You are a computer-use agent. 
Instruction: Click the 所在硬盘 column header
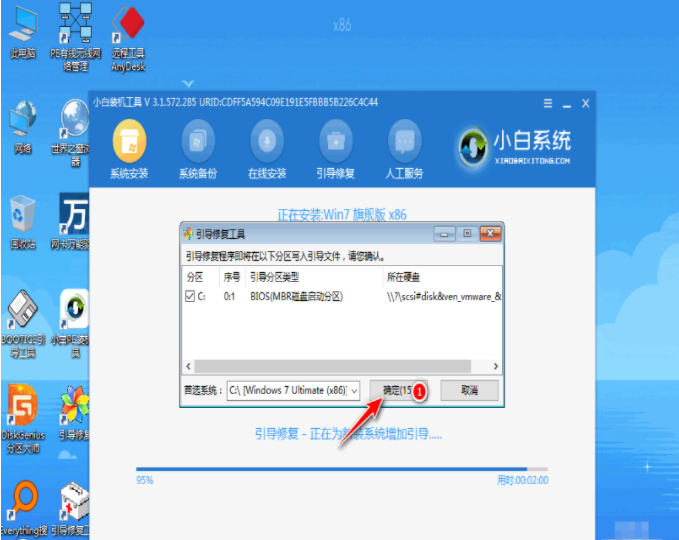pos(442,277)
